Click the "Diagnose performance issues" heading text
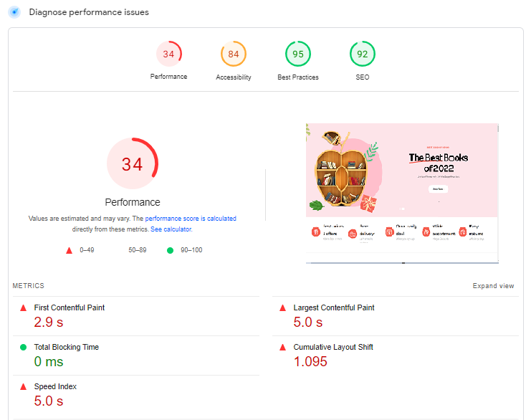531x420 pixels. point(89,12)
